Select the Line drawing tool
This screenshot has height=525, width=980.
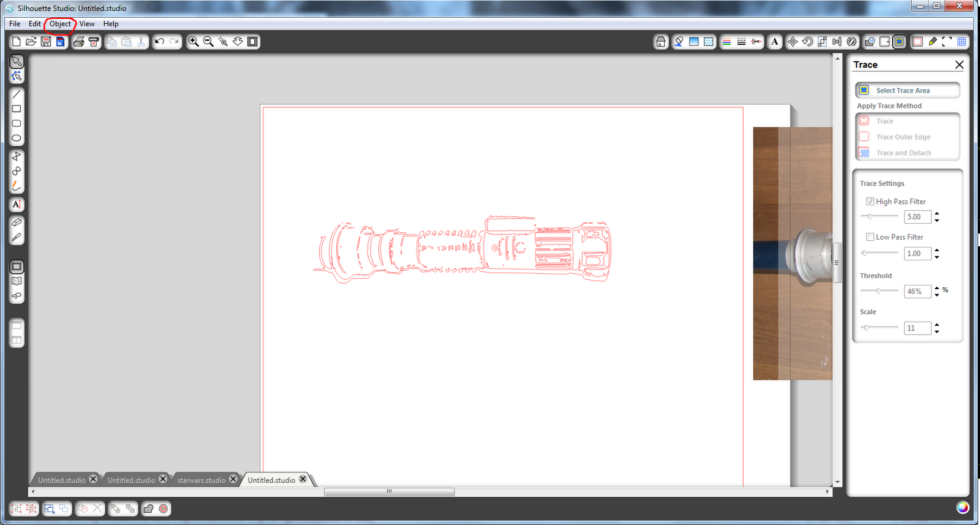[x=17, y=94]
